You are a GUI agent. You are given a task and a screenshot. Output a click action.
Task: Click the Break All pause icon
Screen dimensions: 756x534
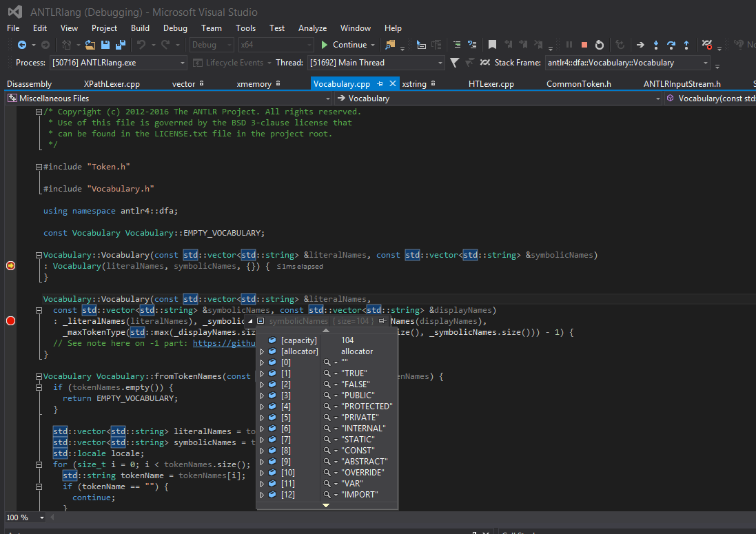pos(569,45)
